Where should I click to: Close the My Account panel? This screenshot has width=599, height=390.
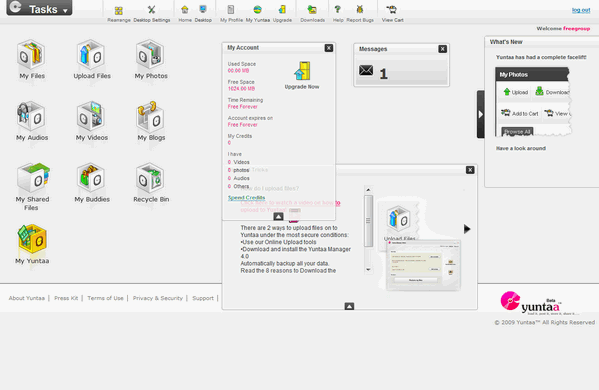(329, 48)
